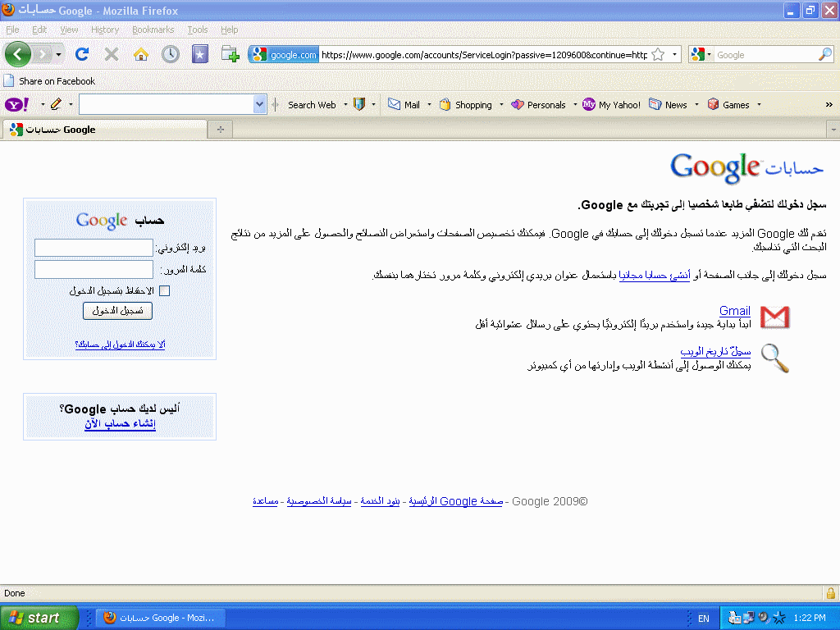This screenshot has width=840, height=630.
Task: Open the Google home page footer link
Action: coord(456,501)
